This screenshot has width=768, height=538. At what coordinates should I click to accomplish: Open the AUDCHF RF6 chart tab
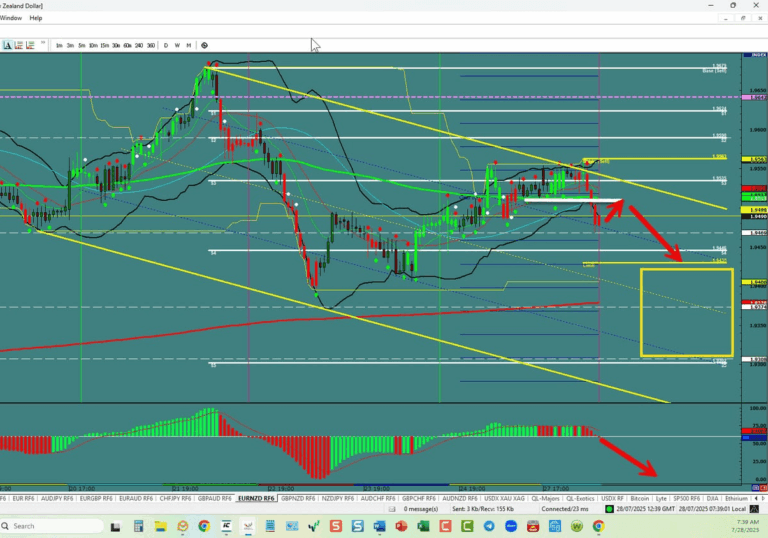click(378, 498)
